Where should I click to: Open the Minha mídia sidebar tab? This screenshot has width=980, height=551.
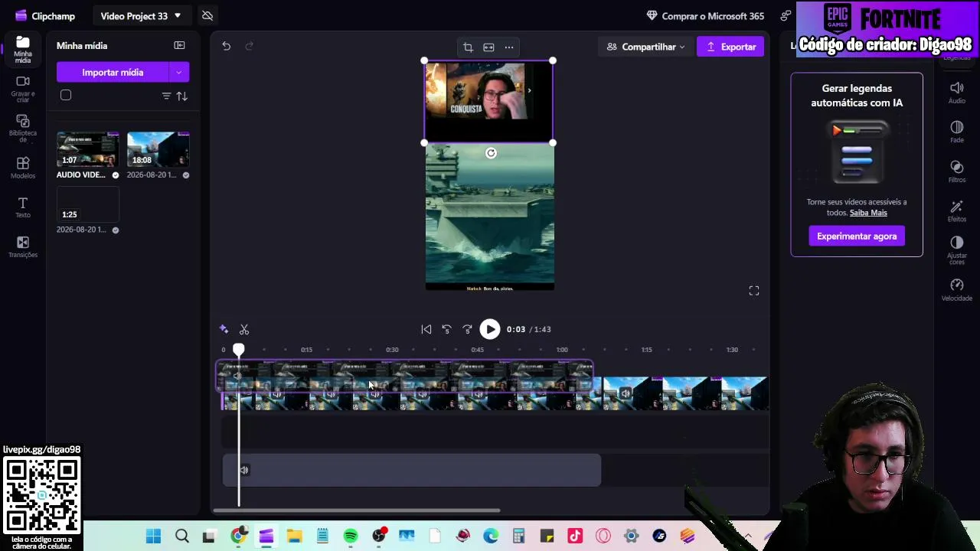(22, 47)
